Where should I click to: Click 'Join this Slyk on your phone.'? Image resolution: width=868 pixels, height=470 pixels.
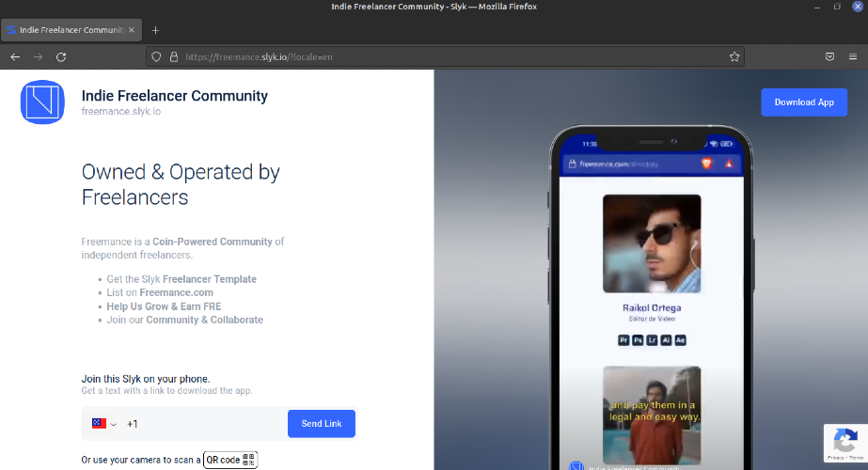[146, 379]
